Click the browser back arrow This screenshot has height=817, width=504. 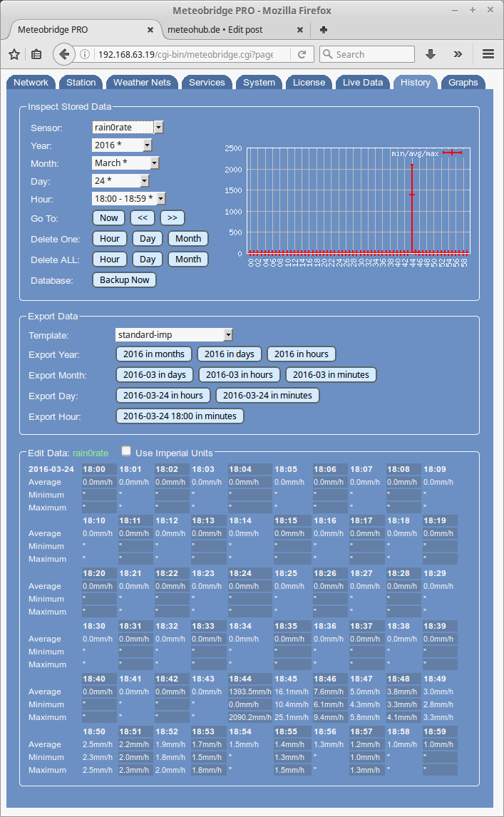64,54
